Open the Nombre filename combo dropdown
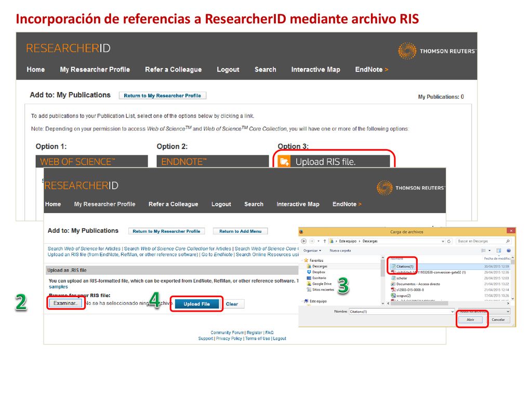 click(453, 312)
